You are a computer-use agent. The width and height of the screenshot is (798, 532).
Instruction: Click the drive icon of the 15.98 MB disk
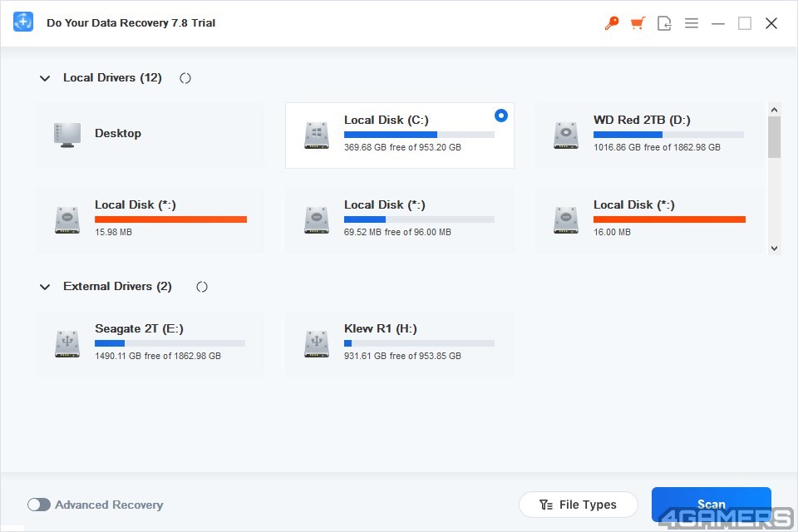pos(67,220)
